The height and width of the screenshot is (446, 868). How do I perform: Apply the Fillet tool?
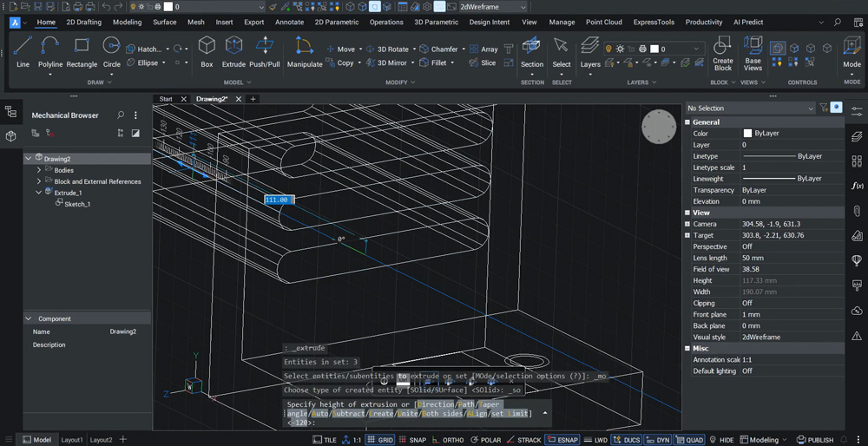433,63
